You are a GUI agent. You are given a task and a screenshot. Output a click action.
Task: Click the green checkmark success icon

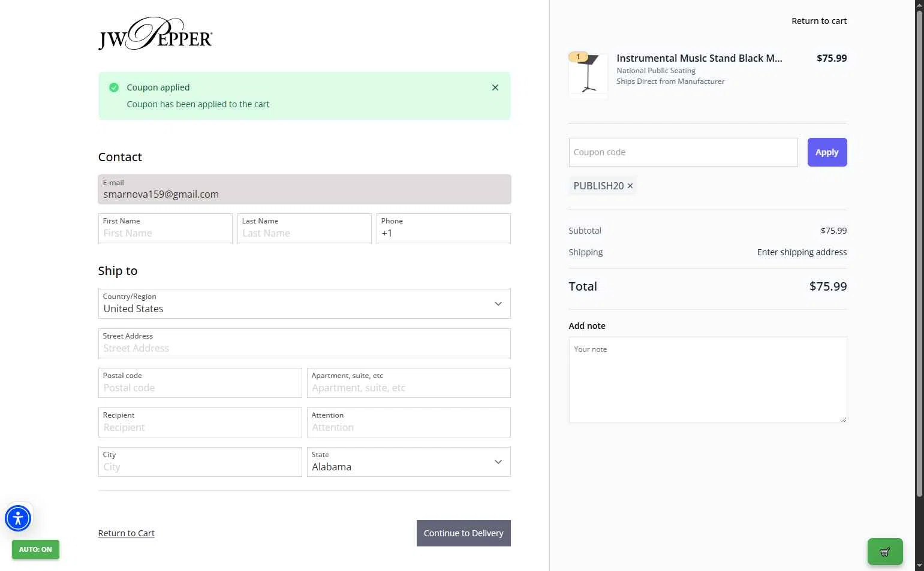point(114,87)
